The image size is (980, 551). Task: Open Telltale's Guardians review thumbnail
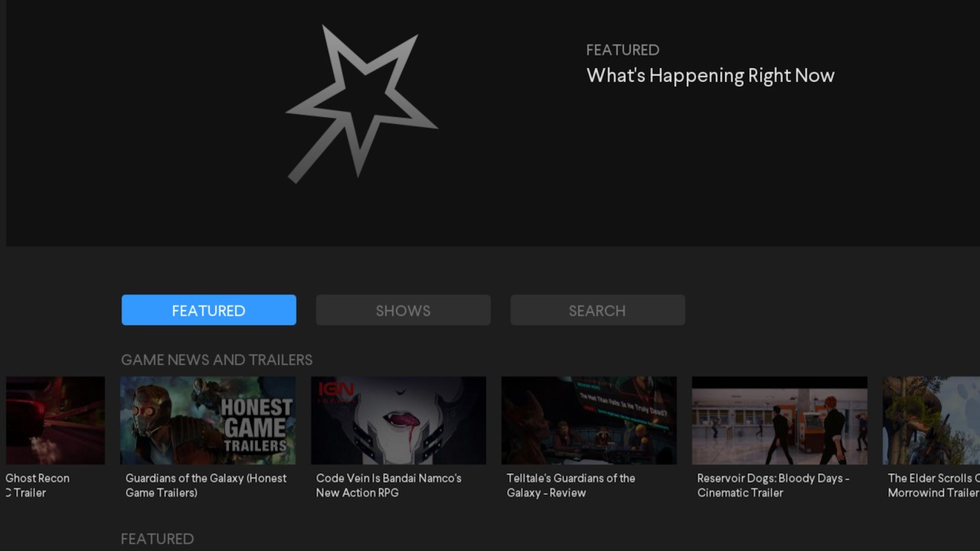[x=589, y=420]
